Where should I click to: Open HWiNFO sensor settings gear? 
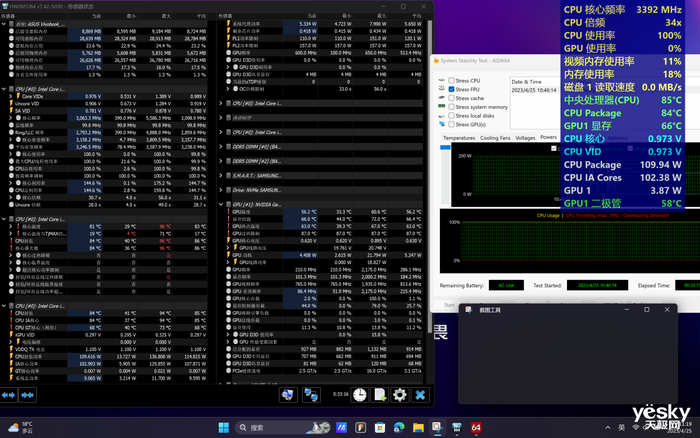(400, 395)
